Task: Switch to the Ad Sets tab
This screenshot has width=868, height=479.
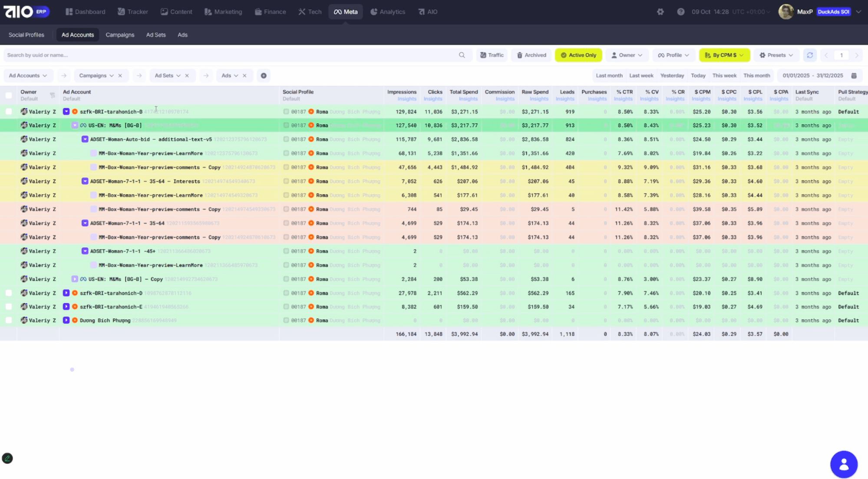Action: [x=155, y=35]
